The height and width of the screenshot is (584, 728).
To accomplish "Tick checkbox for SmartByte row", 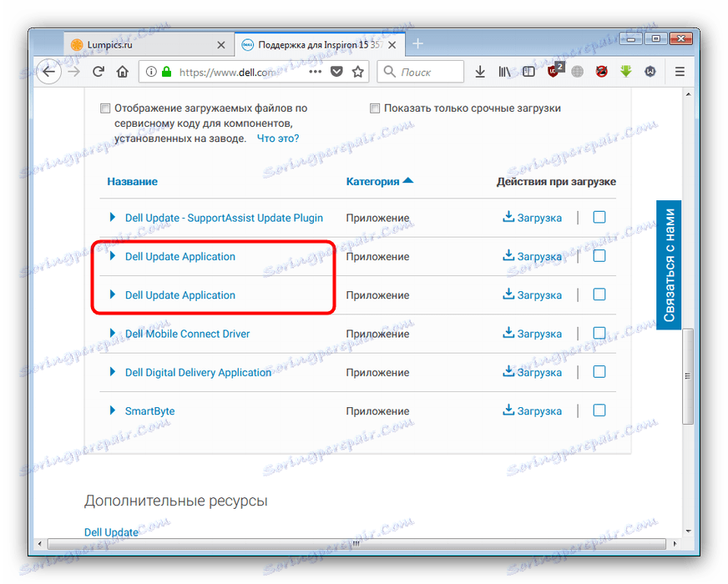I will click(x=599, y=410).
